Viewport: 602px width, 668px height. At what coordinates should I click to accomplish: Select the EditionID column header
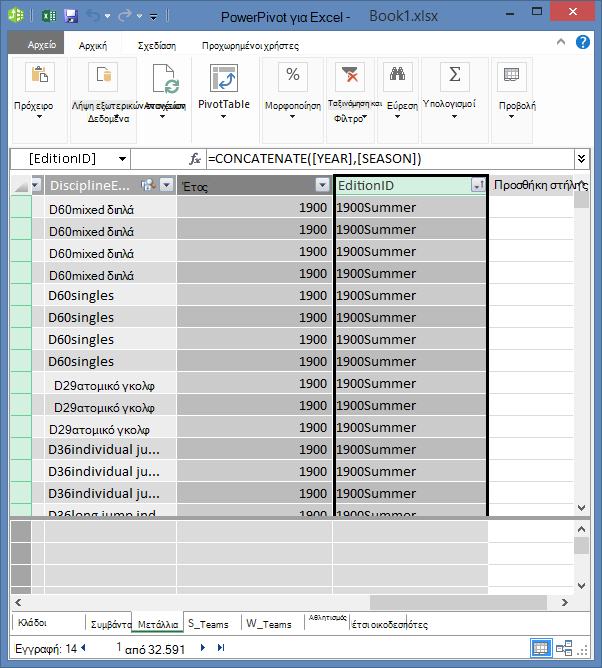pos(404,185)
